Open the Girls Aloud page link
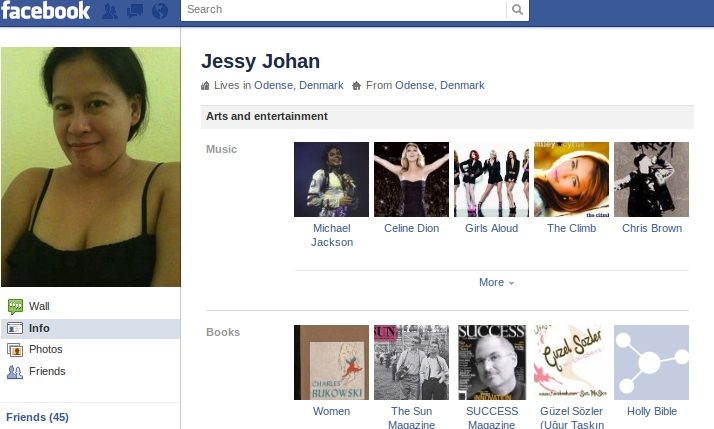Screen dimensions: 714x429 click(x=491, y=228)
